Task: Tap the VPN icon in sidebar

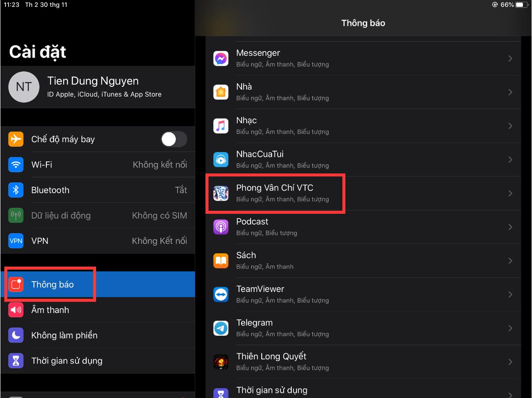Action: click(x=16, y=241)
